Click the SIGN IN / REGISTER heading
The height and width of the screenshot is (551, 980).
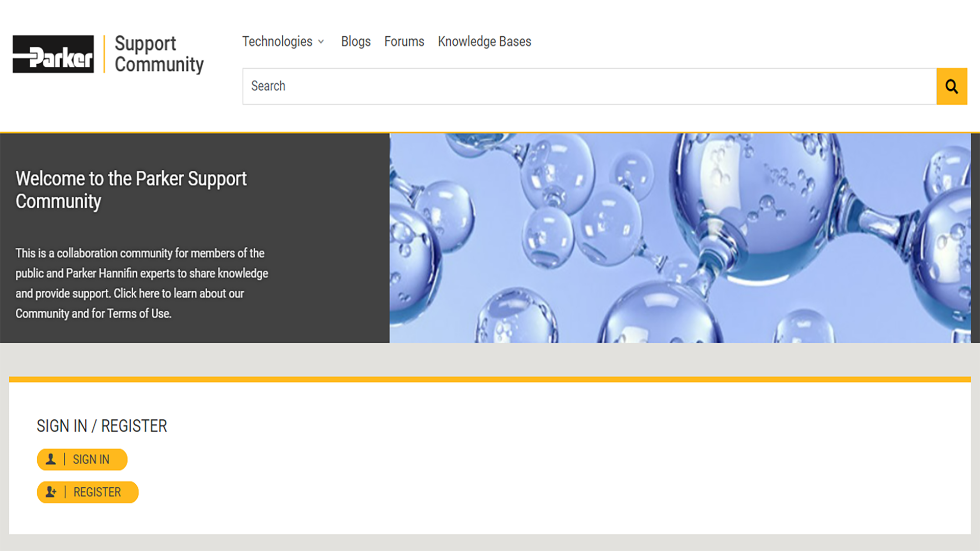[102, 426]
